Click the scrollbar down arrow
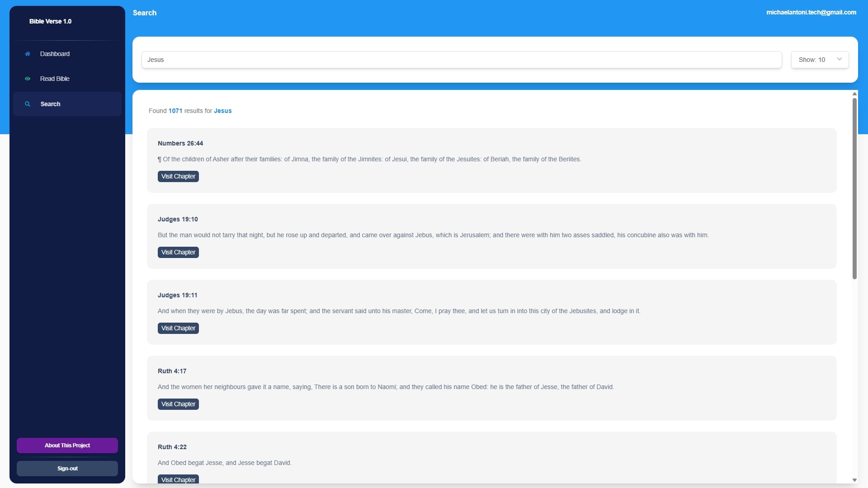The image size is (868, 488). click(854, 480)
